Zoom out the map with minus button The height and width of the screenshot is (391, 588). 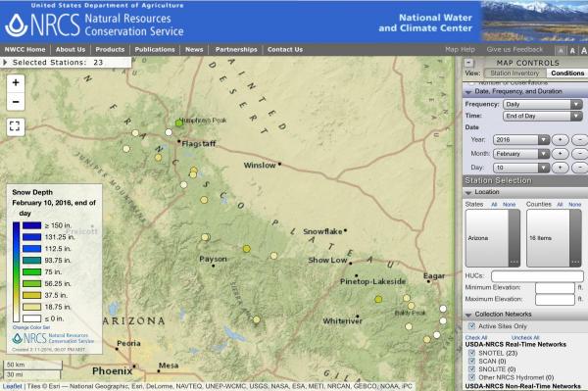(16, 102)
